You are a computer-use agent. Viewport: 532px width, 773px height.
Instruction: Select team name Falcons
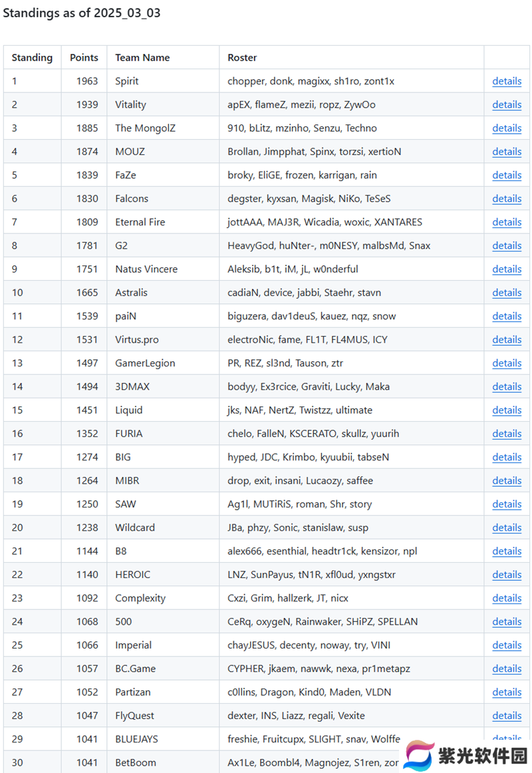[132, 199]
